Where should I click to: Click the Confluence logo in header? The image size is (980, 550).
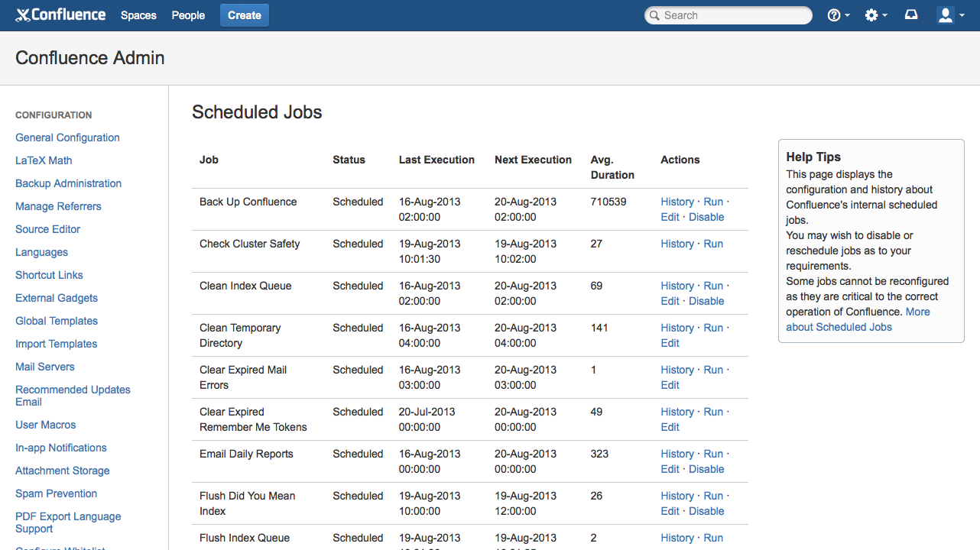tap(60, 15)
